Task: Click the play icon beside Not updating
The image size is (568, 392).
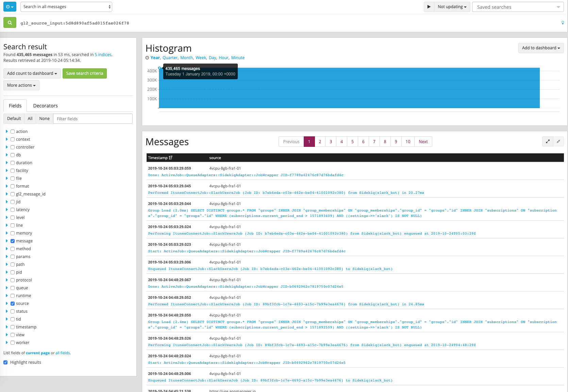Action: point(429,6)
